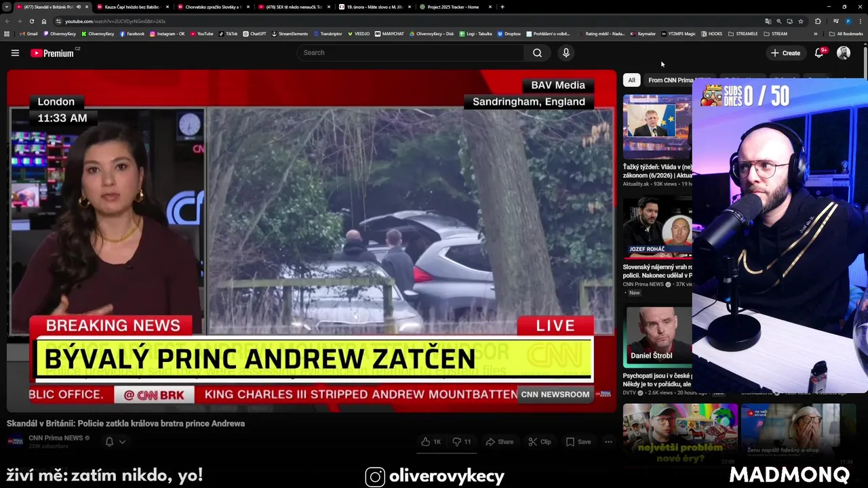The image size is (868, 488).
Task: Select the All filter chip
Action: click(x=631, y=80)
